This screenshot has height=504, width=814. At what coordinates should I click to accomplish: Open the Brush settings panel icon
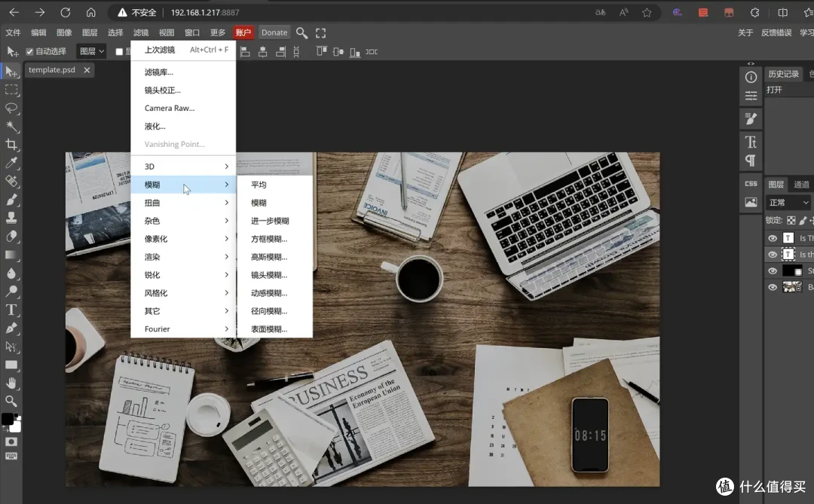[751, 119]
